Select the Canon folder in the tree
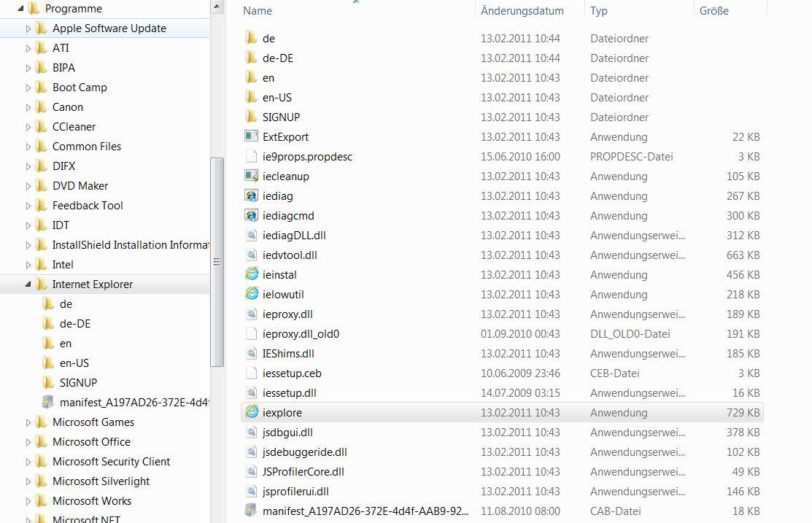Image resolution: width=812 pixels, height=523 pixels. pyautogui.click(x=67, y=107)
